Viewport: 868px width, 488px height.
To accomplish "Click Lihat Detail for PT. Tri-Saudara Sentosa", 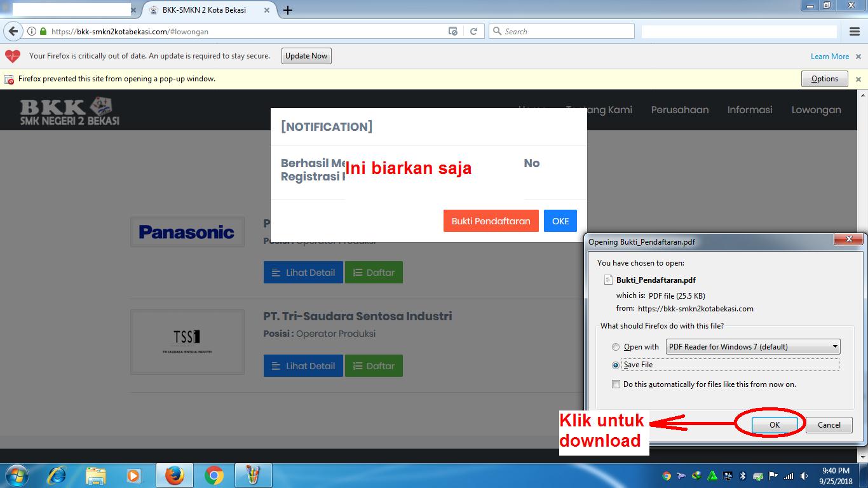I will tap(303, 366).
